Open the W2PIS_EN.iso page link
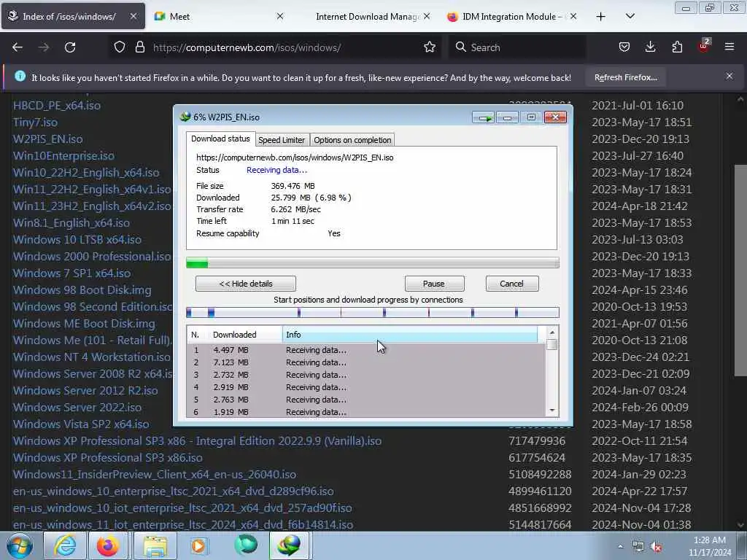 tap(47, 139)
